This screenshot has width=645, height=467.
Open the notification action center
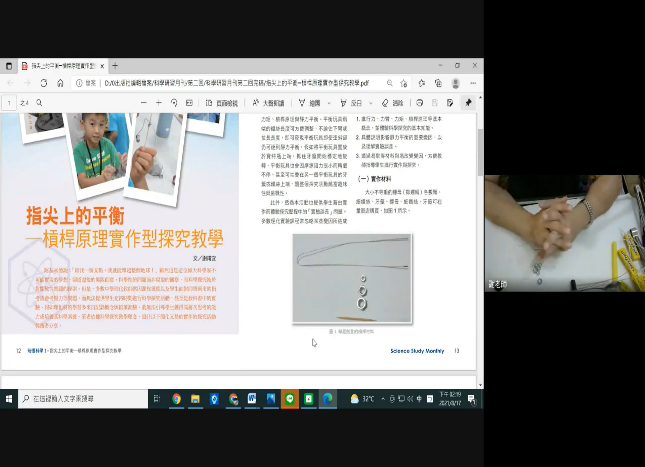pyautogui.click(x=472, y=399)
